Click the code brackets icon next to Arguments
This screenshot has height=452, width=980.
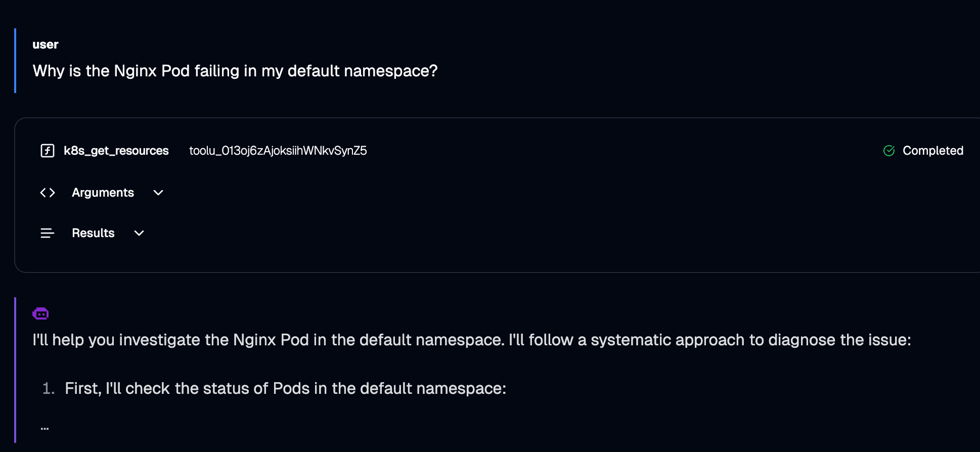(x=48, y=193)
